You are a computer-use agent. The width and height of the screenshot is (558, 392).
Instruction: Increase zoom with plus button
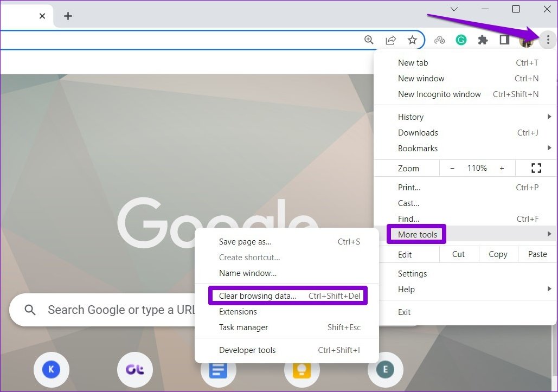(x=502, y=168)
